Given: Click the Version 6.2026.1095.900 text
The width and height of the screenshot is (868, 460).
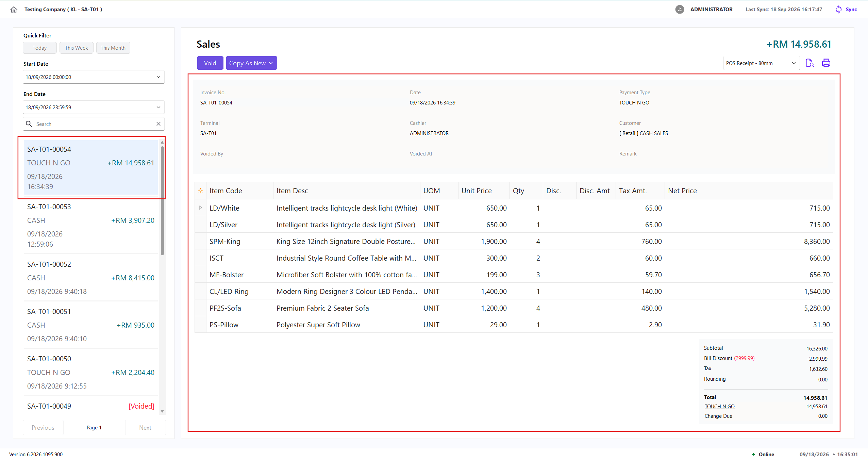Looking at the screenshot, I should (36, 454).
